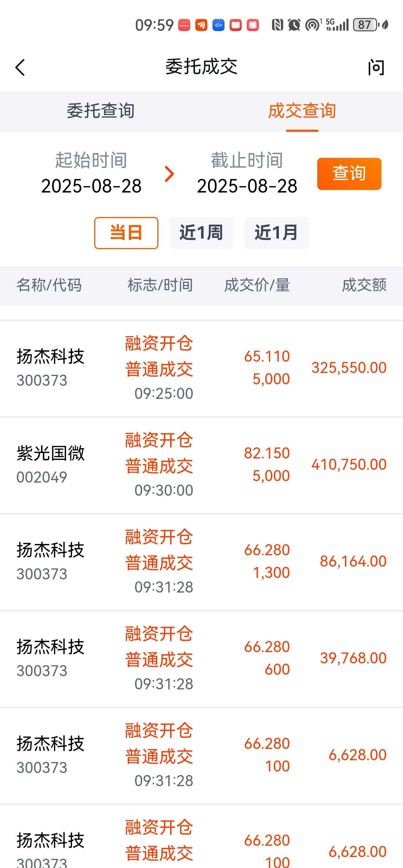Screen dimensions: 403x868
Task: Open the 紫光国微 002049 trade record
Action: click(201, 465)
